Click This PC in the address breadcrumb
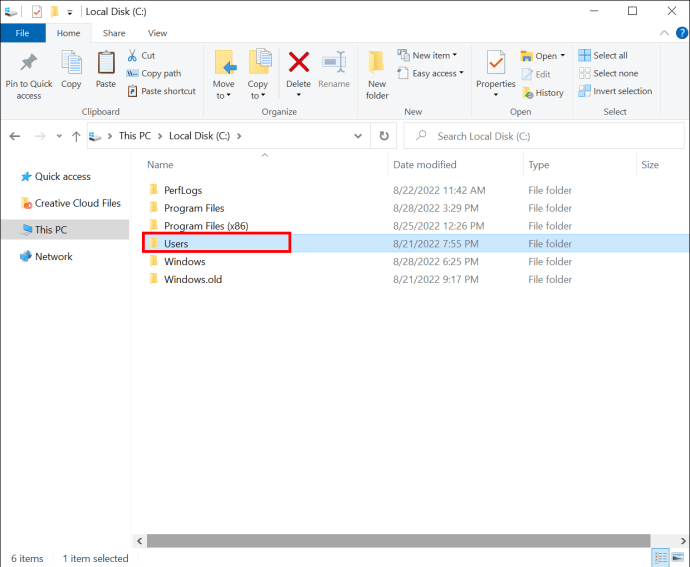 (135, 136)
